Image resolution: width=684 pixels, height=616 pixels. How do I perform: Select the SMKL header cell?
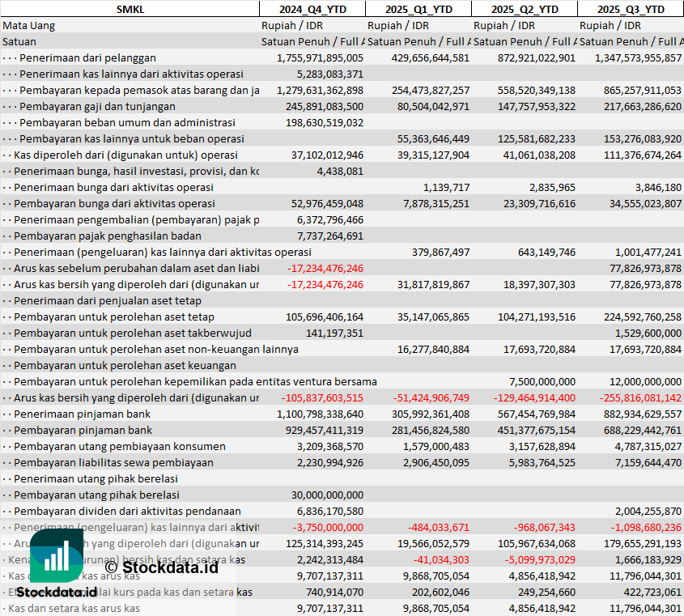130,9
